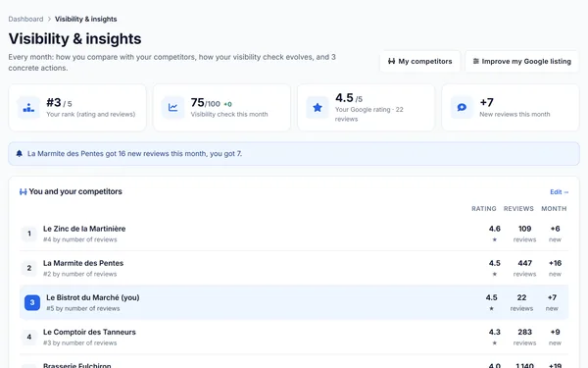This screenshot has width=588, height=368.
Task: Click the MONTH column header
Action: pyautogui.click(x=554, y=209)
